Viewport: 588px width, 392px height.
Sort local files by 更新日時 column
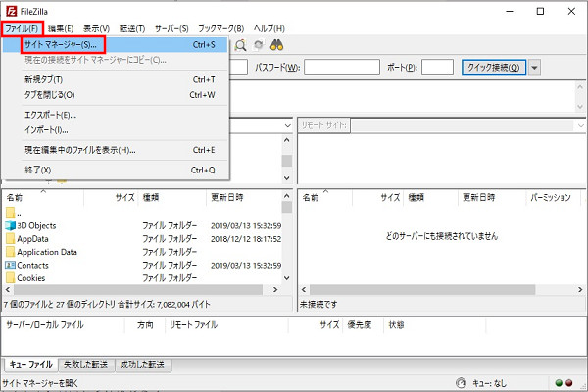244,197
